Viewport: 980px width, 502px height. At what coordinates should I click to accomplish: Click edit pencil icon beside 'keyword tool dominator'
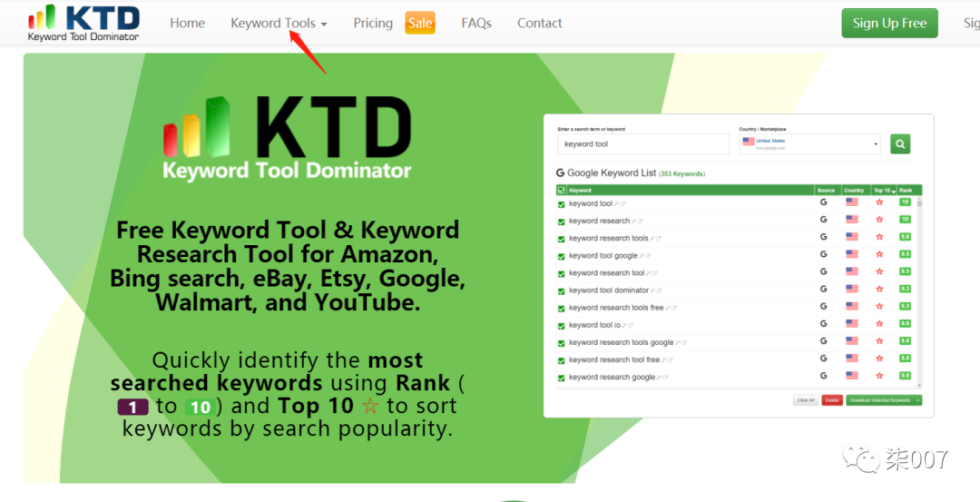[x=653, y=290]
